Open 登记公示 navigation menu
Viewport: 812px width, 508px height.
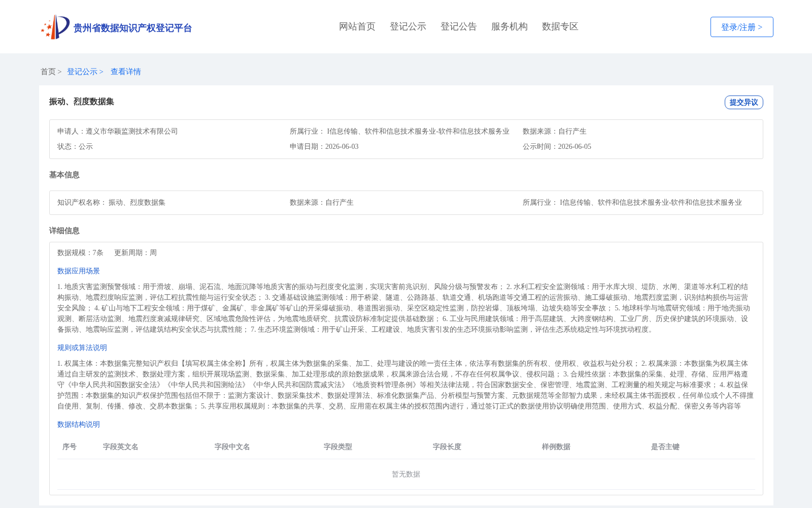(x=408, y=26)
